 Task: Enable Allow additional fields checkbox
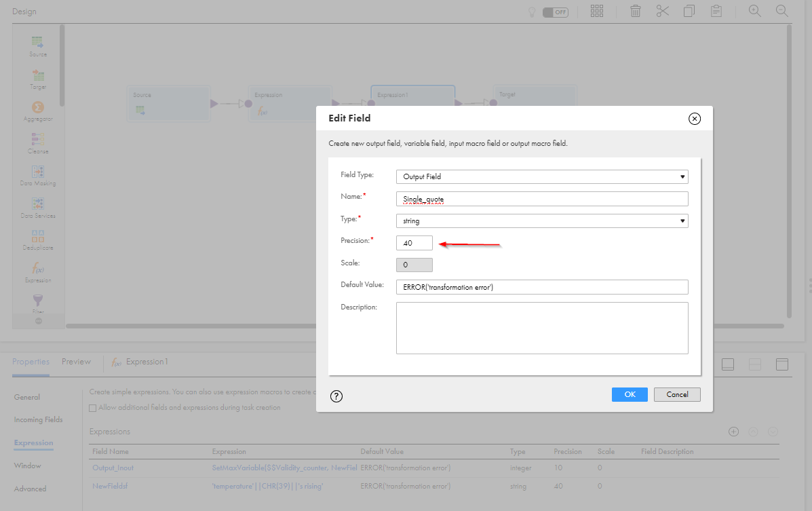coord(93,408)
